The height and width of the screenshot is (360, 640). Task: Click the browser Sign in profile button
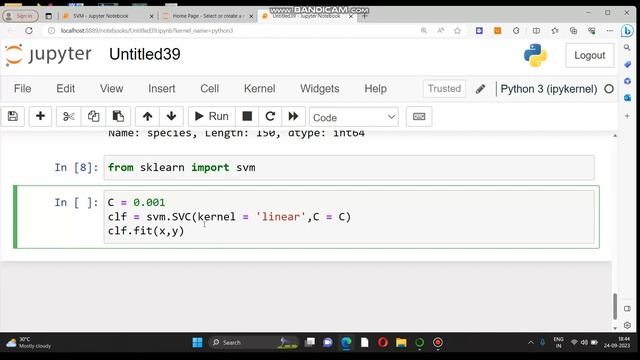coord(20,16)
